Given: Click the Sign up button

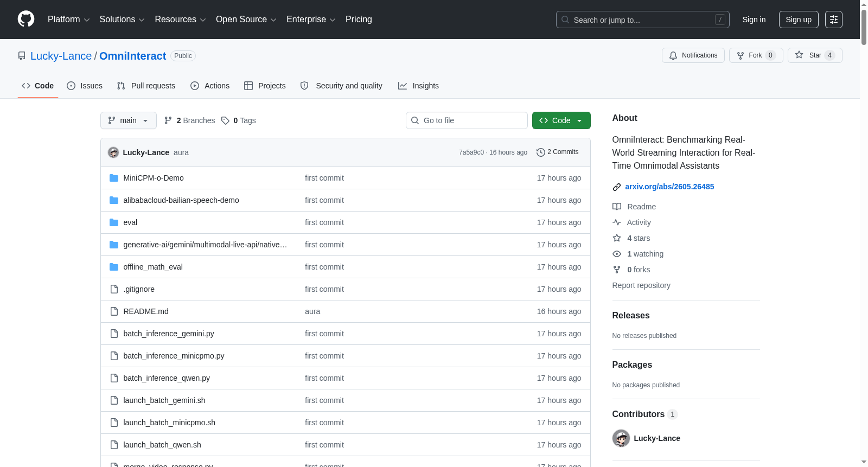Looking at the screenshot, I should tap(799, 20).
